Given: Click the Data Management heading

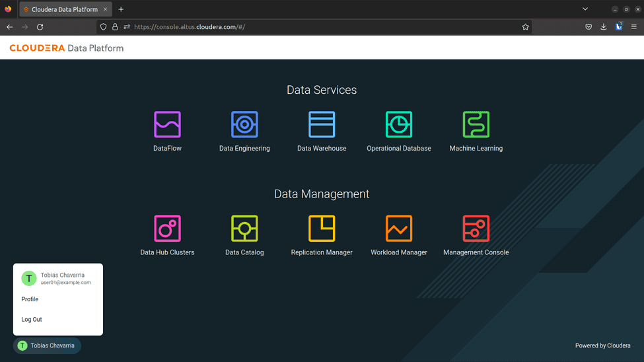Looking at the screenshot, I should (x=322, y=194).
